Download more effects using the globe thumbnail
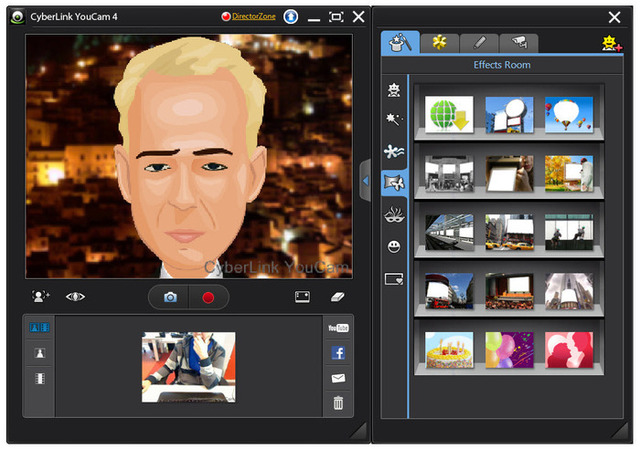The image size is (640, 449). (449, 115)
